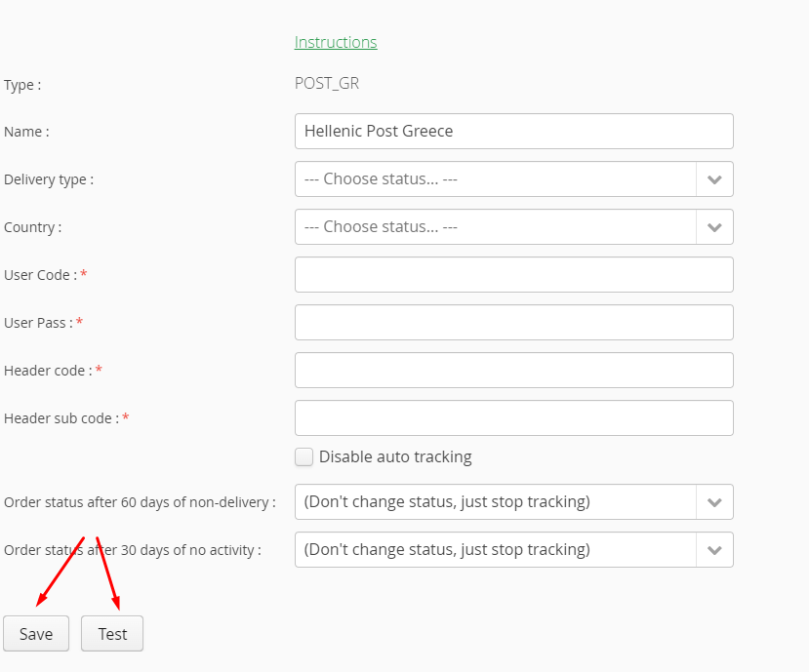The height and width of the screenshot is (672, 809).
Task: Focus the Header code input field
Action: coord(514,371)
